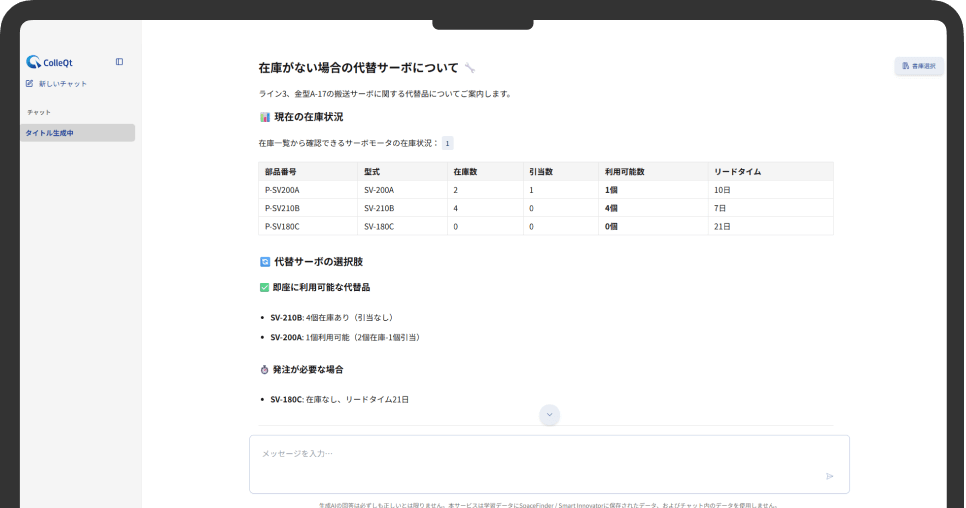Screen dimensions: 966x508
Task: Click the ColleQt logo
Action: pos(47,62)
